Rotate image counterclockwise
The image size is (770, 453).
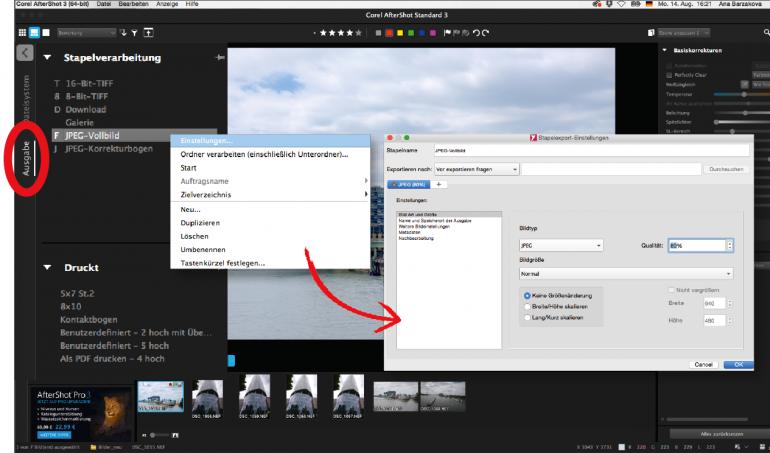(476, 33)
